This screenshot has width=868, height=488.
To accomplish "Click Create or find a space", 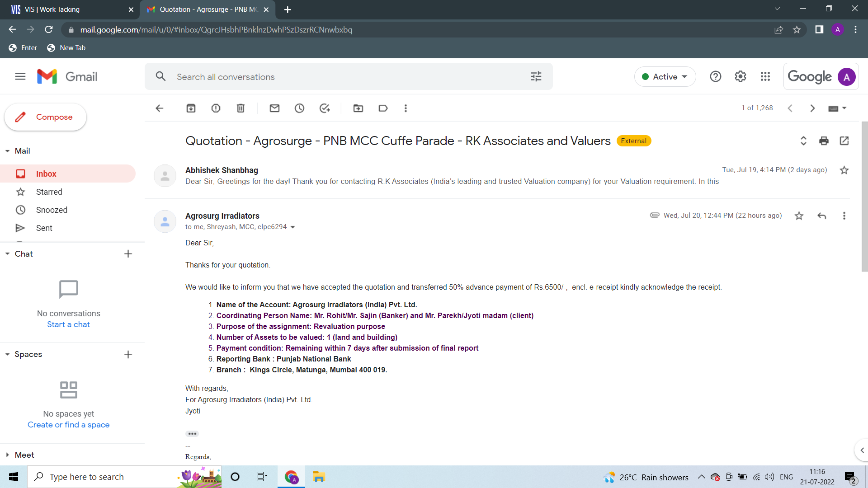I will coord(68,425).
